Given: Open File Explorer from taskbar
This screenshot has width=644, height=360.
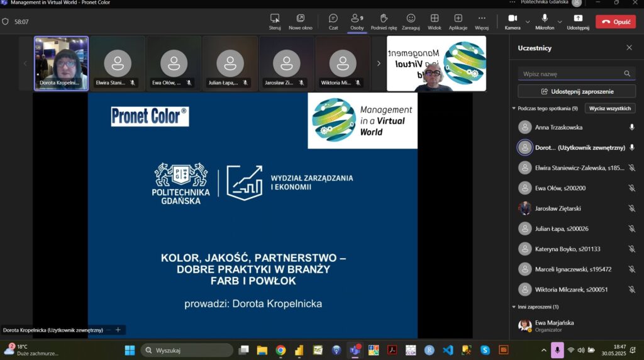Looking at the screenshot, I should (262, 350).
